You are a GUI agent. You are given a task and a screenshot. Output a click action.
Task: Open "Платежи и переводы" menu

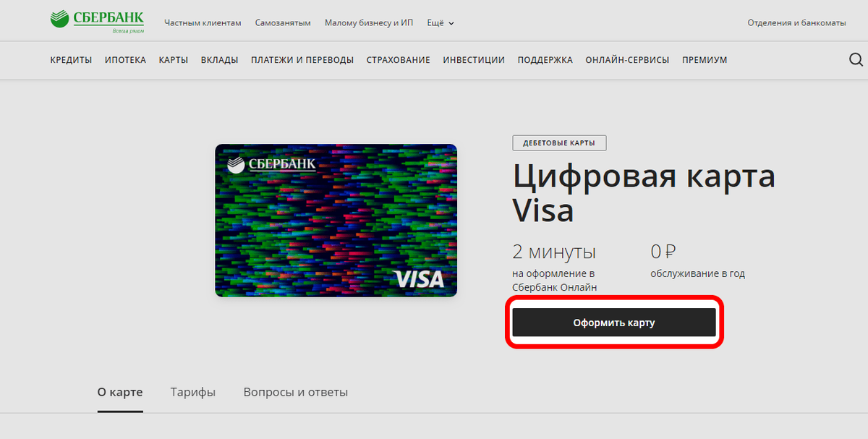coord(302,60)
